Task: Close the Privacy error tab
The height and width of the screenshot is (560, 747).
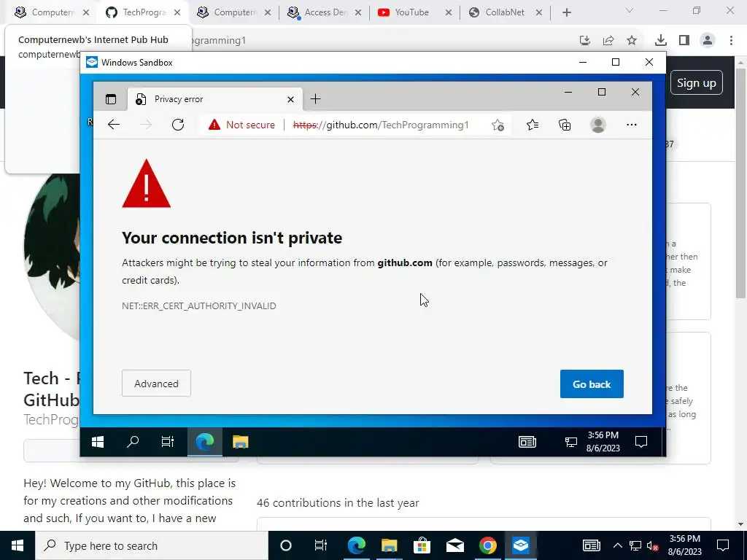Action: pos(290,99)
